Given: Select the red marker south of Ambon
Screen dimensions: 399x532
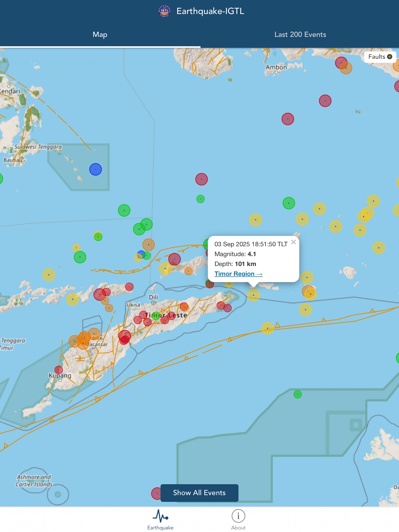Looking at the screenshot, I should coord(288,119).
